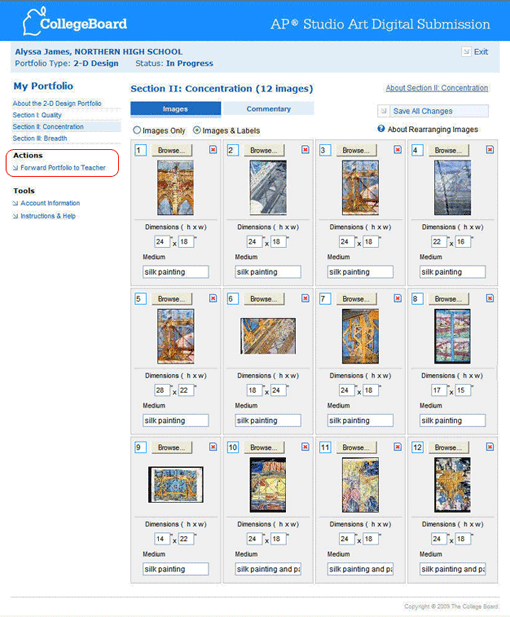The width and height of the screenshot is (510, 617).
Task: Select the Images Only radio button
Action: click(x=137, y=130)
